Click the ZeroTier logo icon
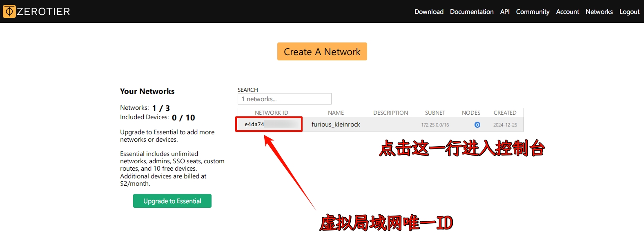The width and height of the screenshot is (644, 247). click(9, 11)
